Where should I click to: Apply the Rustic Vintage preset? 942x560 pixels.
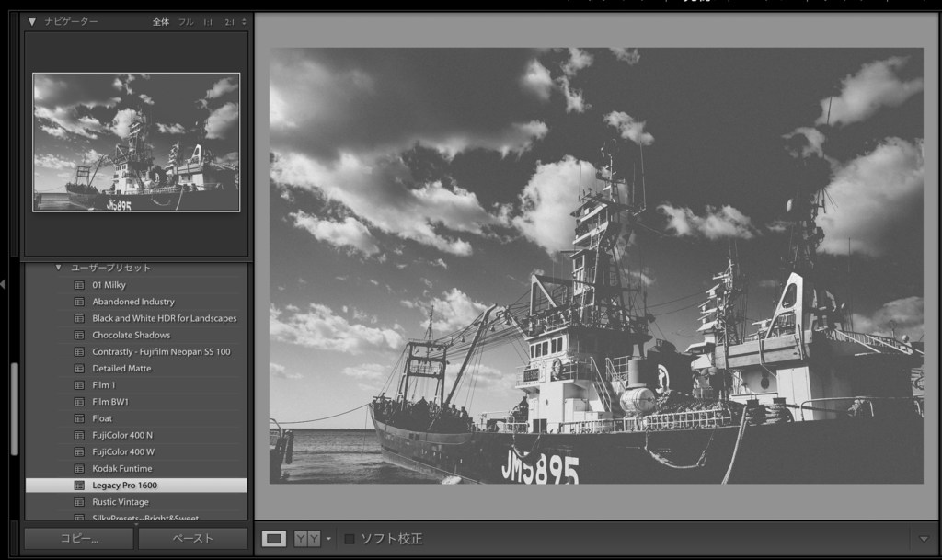pos(121,502)
